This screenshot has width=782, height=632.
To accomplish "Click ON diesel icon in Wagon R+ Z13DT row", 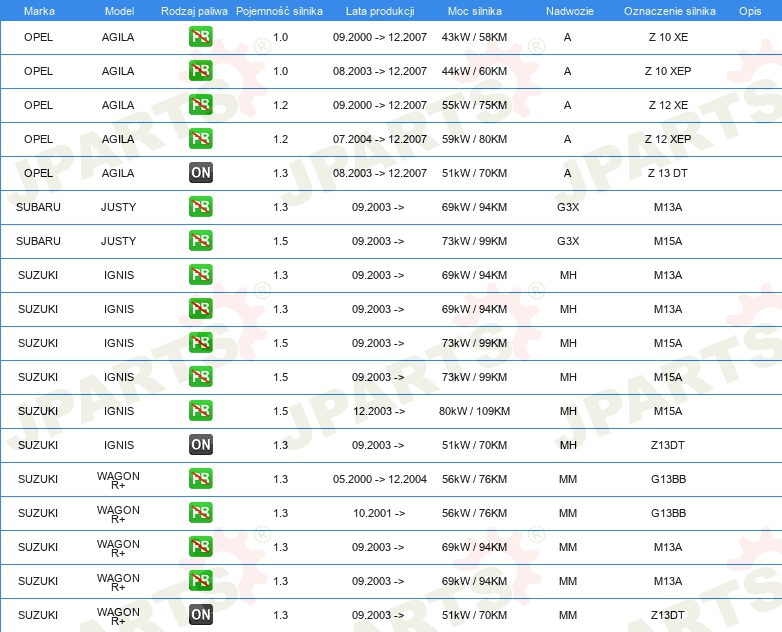I will tap(200, 615).
